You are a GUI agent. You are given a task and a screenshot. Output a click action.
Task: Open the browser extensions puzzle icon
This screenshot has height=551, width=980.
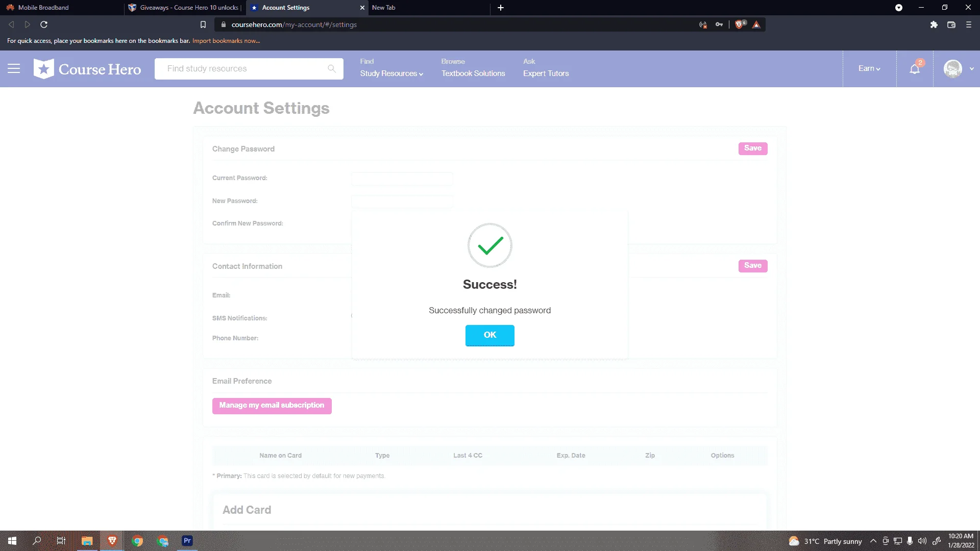pyautogui.click(x=934, y=24)
